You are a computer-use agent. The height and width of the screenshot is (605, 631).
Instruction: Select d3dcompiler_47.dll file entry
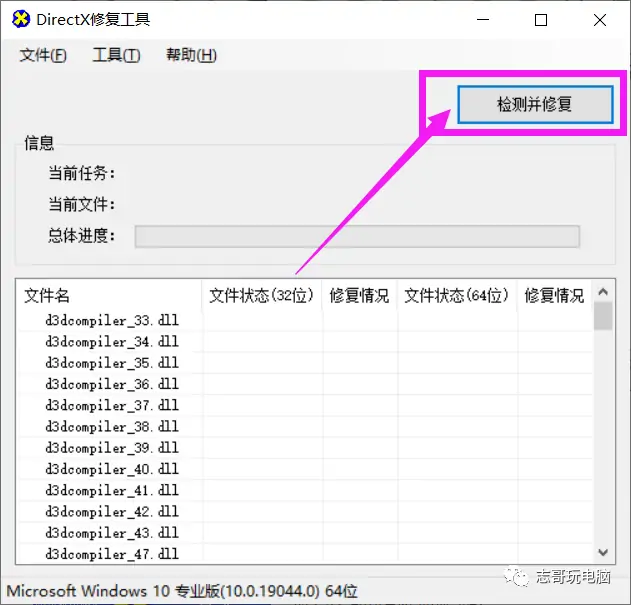111,553
